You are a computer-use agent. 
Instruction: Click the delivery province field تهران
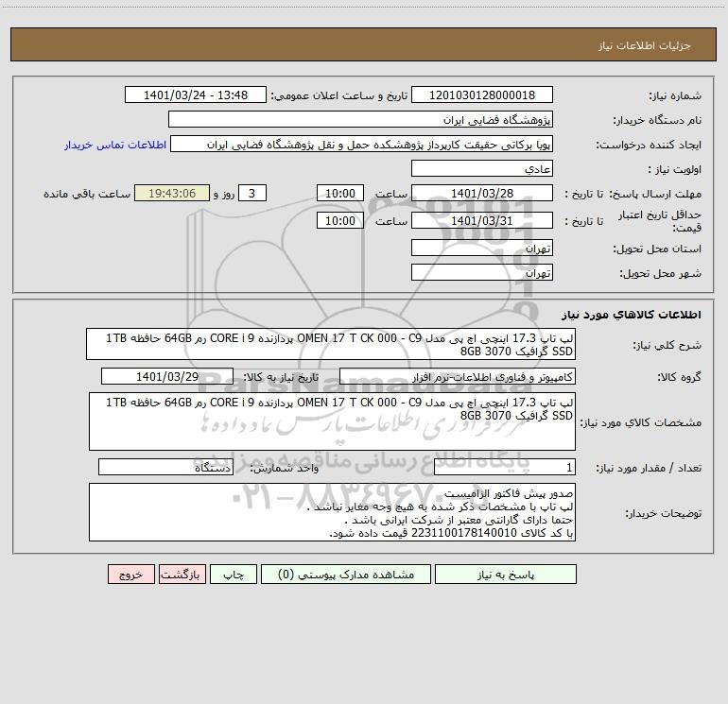pos(482,249)
